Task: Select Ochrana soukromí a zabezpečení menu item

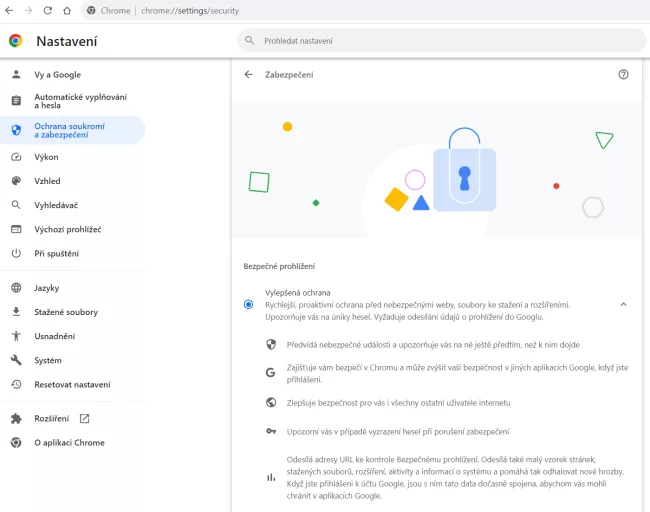Action: [x=73, y=130]
